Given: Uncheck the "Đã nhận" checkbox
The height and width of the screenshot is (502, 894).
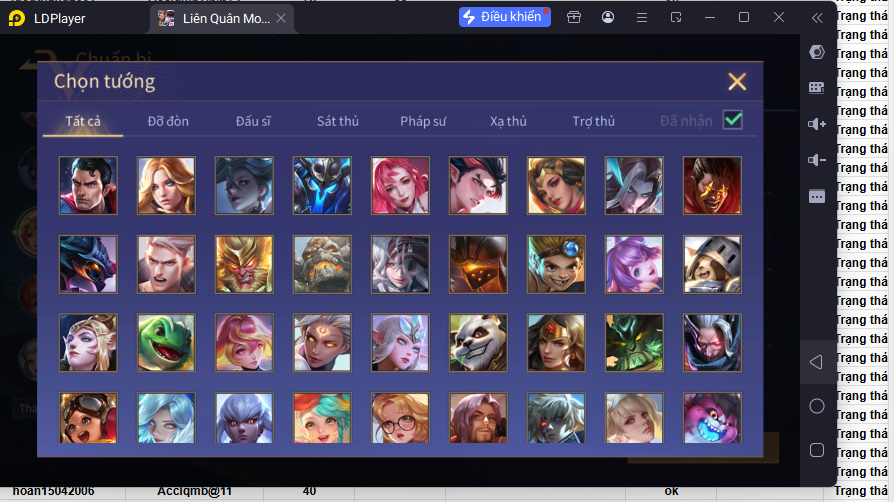Looking at the screenshot, I should pyautogui.click(x=733, y=120).
